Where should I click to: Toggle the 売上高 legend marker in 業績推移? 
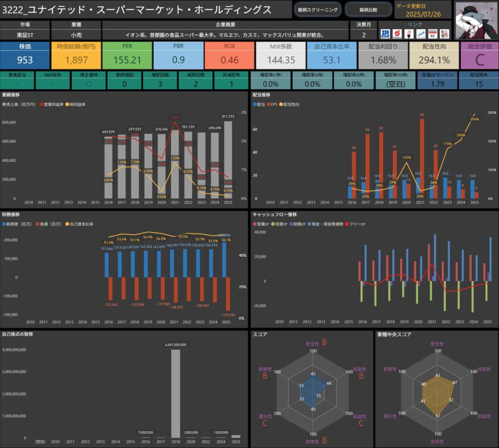(x=4, y=104)
